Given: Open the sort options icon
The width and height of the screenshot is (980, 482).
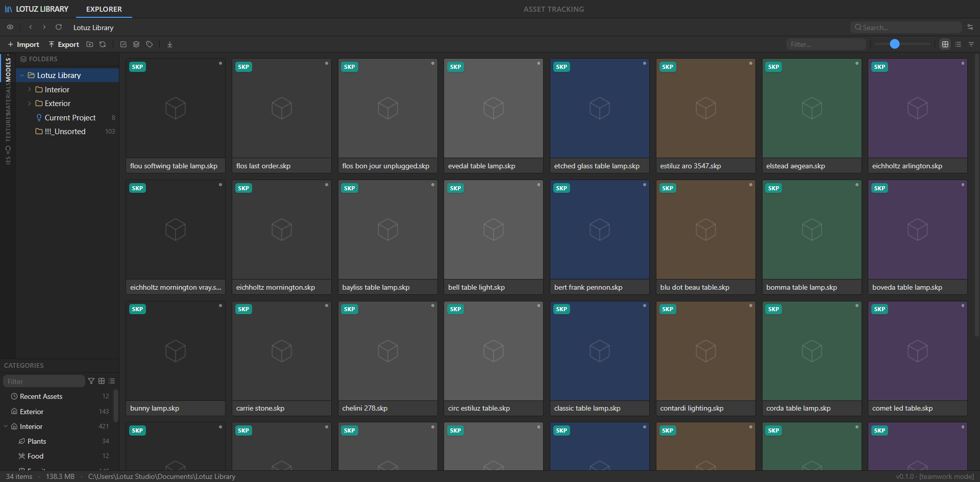Looking at the screenshot, I should click(971, 44).
